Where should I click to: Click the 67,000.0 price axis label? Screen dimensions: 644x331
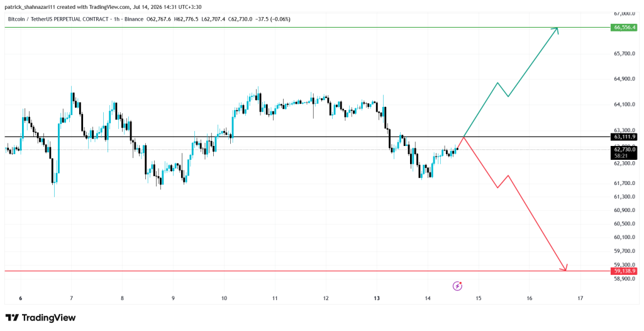click(x=625, y=14)
